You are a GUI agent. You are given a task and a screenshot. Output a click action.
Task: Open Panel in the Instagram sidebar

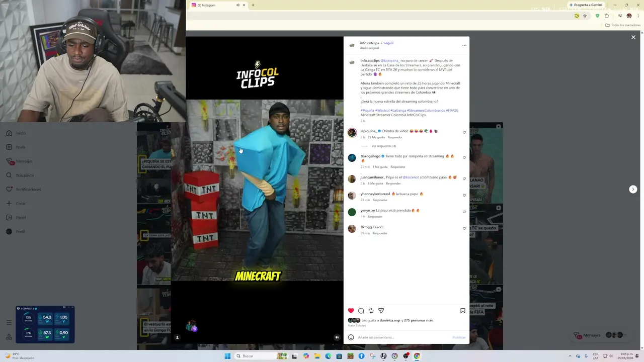click(16, 218)
